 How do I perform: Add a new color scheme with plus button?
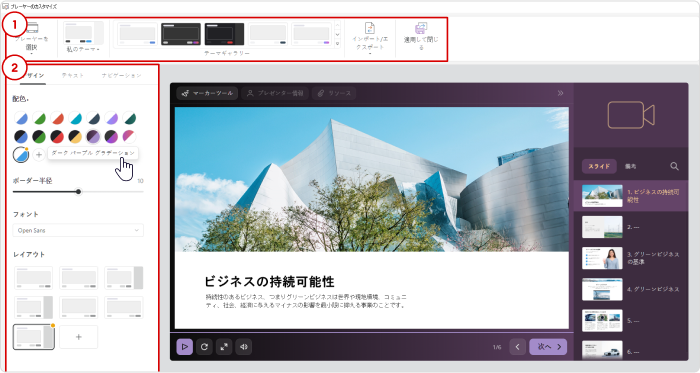pyautogui.click(x=39, y=155)
